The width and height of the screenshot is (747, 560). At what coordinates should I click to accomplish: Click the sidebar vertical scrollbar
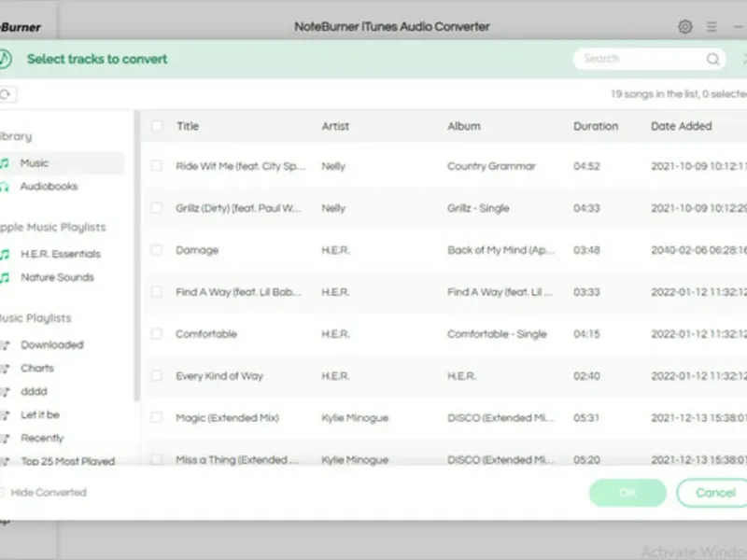137,258
